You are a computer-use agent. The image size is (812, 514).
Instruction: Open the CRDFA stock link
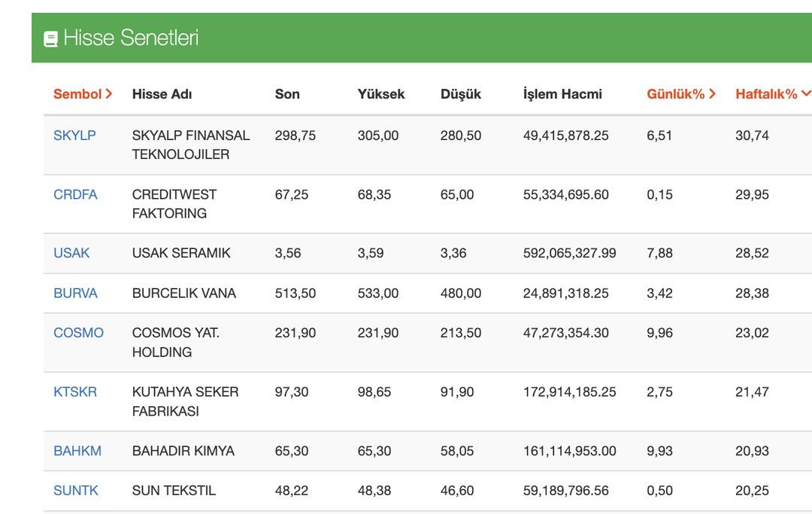pos(75,194)
